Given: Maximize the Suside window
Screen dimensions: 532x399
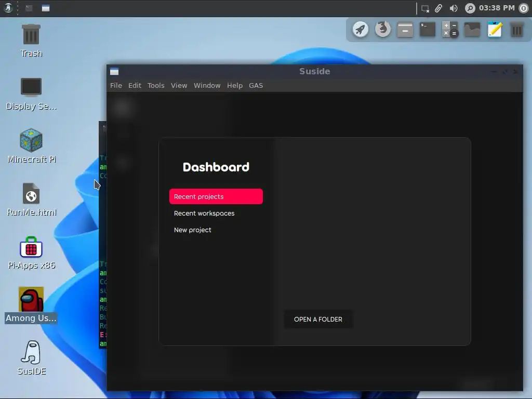Looking at the screenshot, I should (x=505, y=72).
